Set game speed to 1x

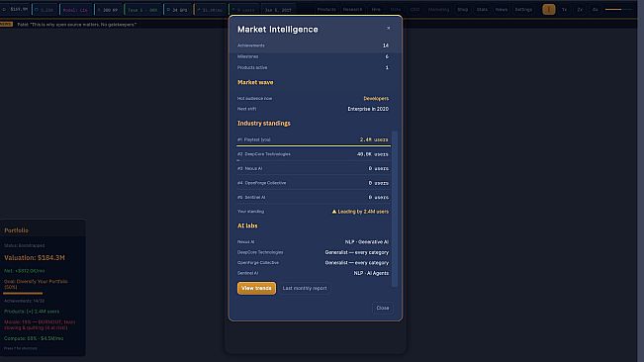[x=564, y=9]
